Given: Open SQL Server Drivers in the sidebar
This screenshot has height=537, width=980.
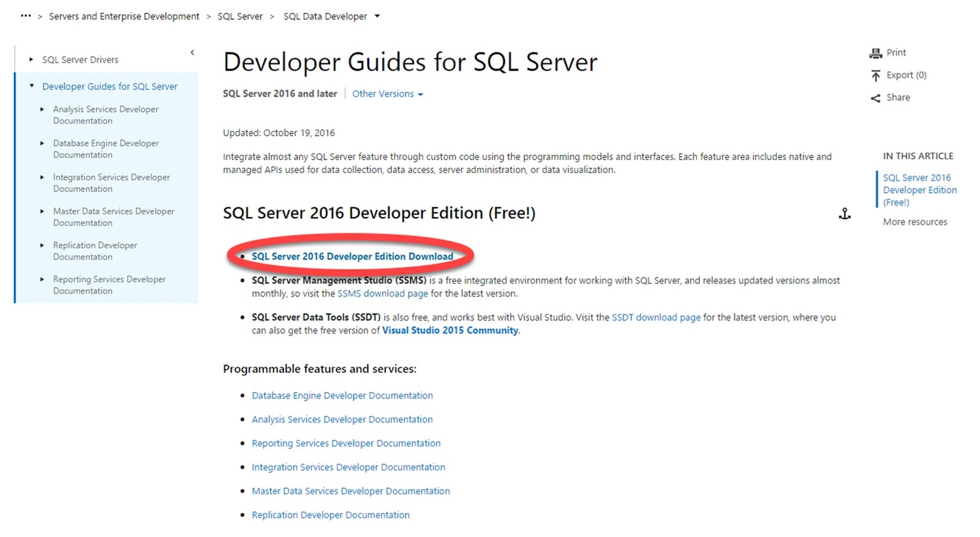Looking at the screenshot, I should [80, 59].
